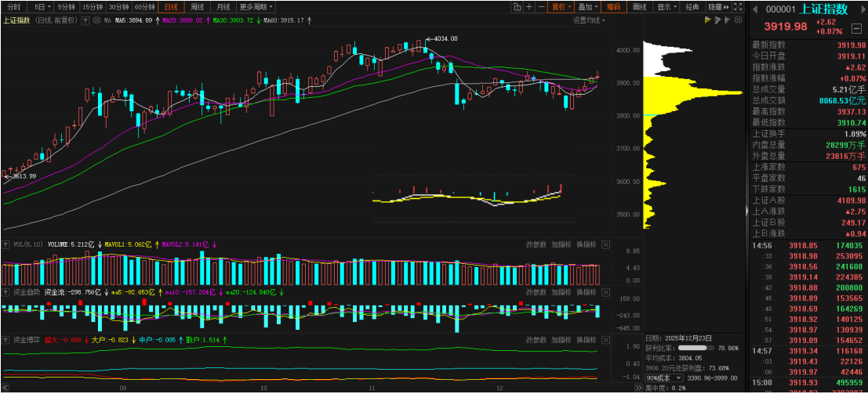Click the 上证指数 stock name header
868x394 pixels.
pyautogui.click(x=824, y=9)
